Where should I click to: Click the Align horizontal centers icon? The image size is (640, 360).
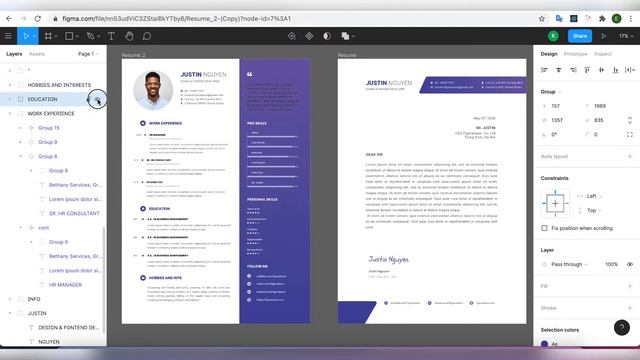coord(558,70)
